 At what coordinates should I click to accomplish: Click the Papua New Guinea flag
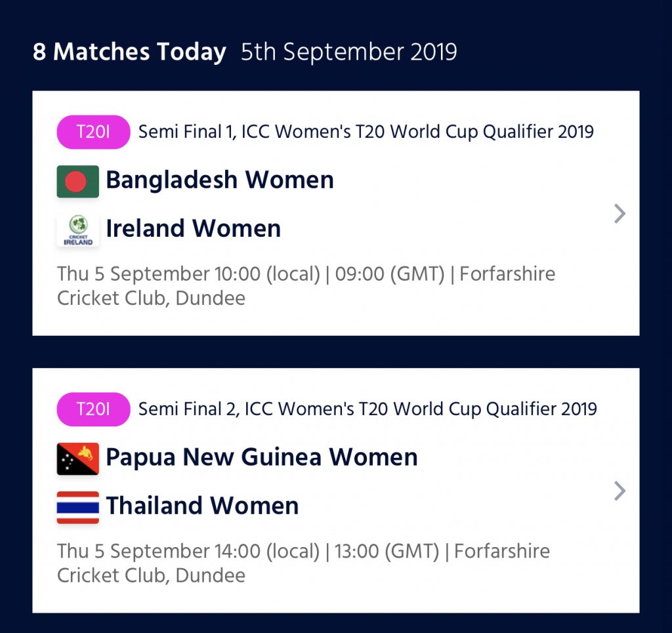(77, 459)
